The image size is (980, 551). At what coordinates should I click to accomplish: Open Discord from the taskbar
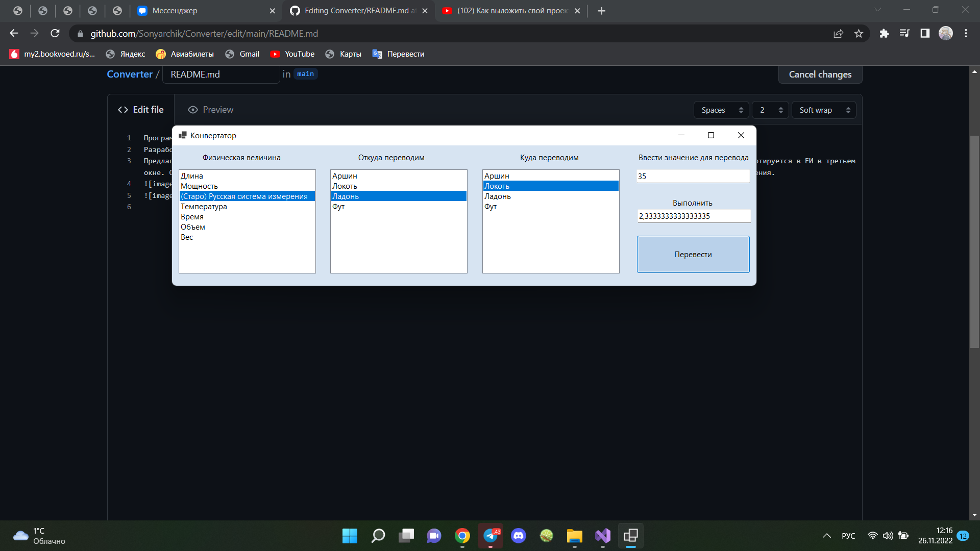coord(519,536)
